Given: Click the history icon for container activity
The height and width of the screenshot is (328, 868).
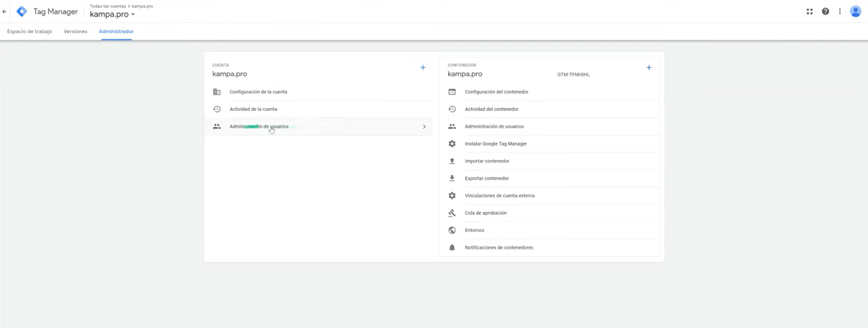Looking at the screenshot, I should pyautogui.click(x=452, y=110).
